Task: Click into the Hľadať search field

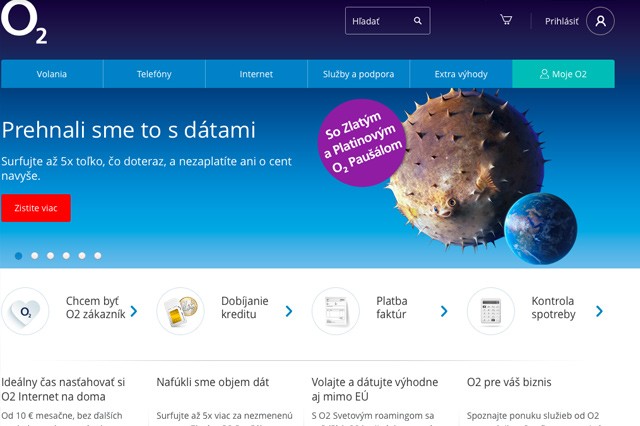Action: pyautogui.click(x=387, y=21)
